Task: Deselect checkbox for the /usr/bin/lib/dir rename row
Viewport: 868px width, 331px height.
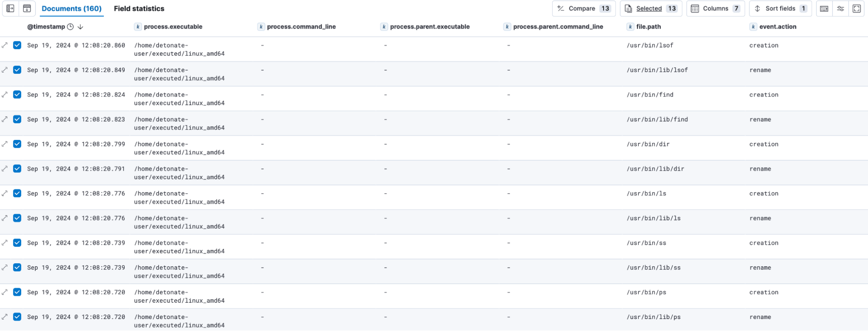Action: [17, 169]
